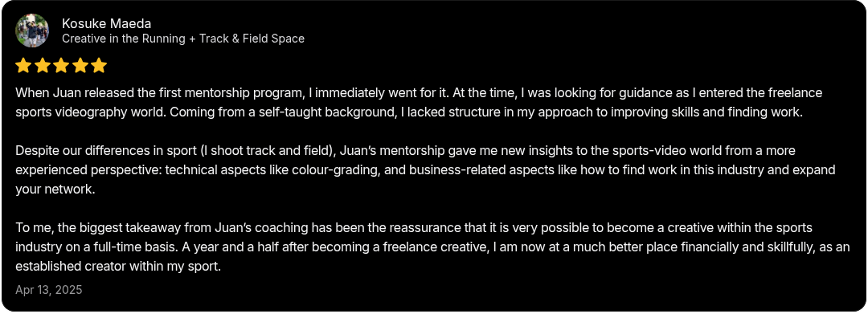Click the paragraph starting 'To me, the biggest'
Viewport: 868px width, 318px height.
[432, 247]
